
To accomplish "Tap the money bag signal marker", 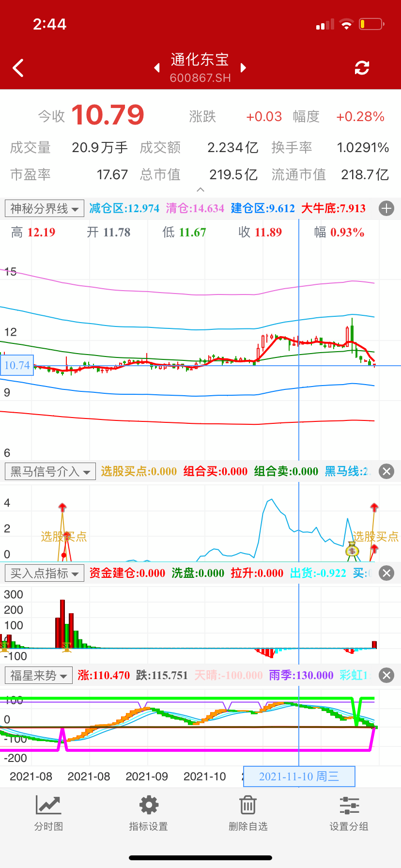I will 352,550.
